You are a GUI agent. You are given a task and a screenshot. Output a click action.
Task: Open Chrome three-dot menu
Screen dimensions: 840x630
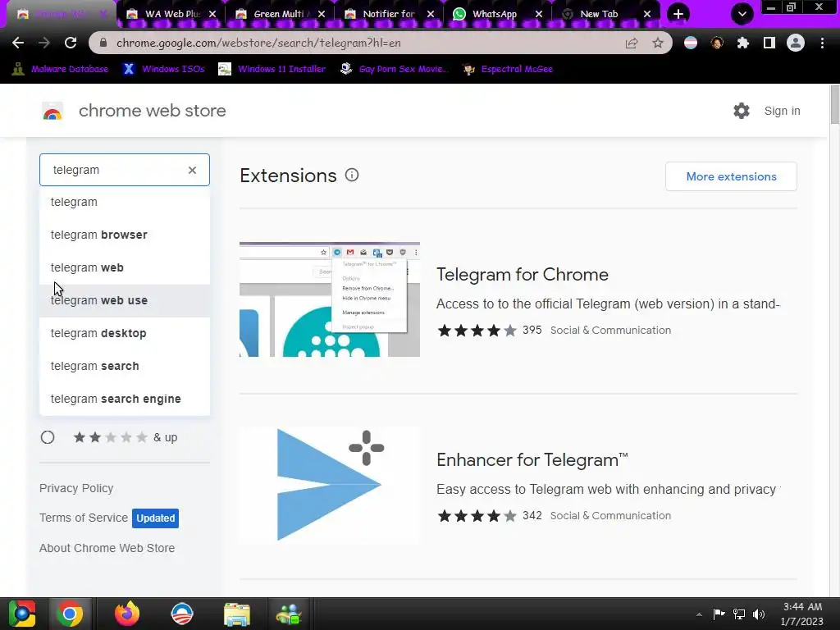pyautogui.click(x=822, y=43)
